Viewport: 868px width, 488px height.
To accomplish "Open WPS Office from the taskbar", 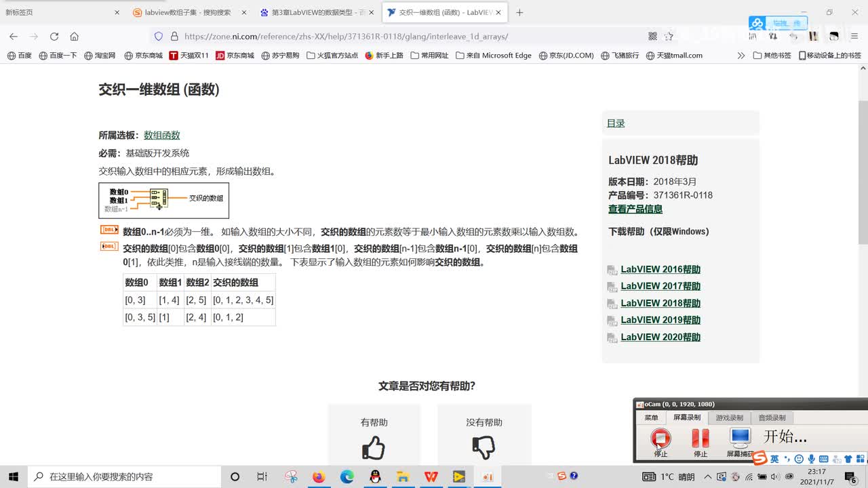I will coord(431,476).
